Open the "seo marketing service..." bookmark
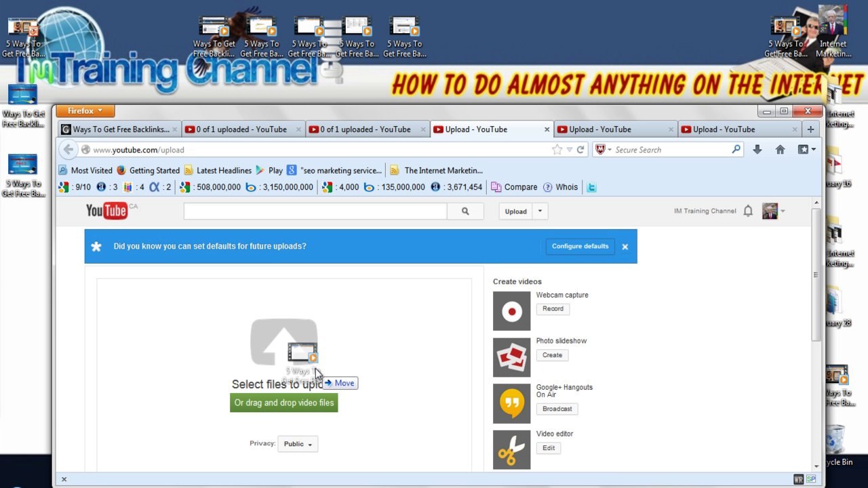 coord(334,170)
